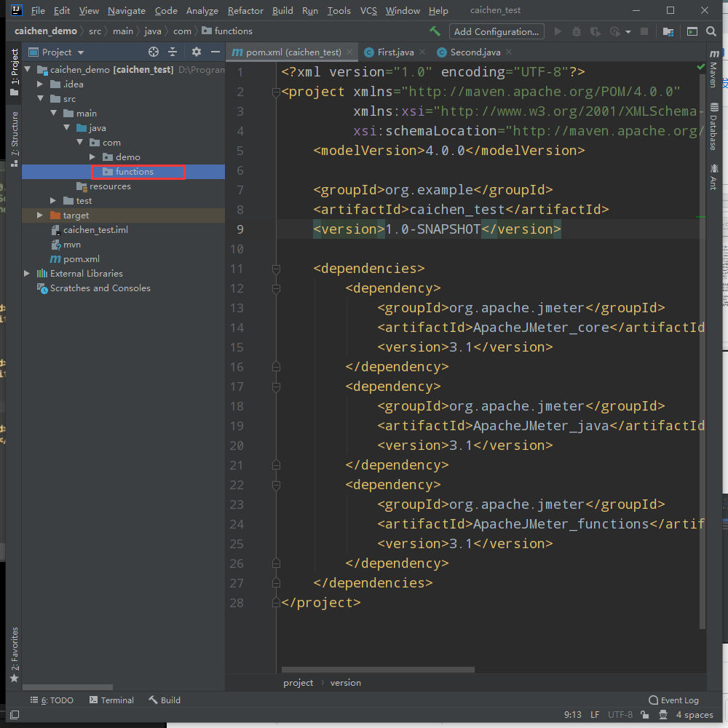The height and width of the screenshot is (728, 728).
Task: Click the Run Anything icon in toolbar
Action: [x=692, y=31]
